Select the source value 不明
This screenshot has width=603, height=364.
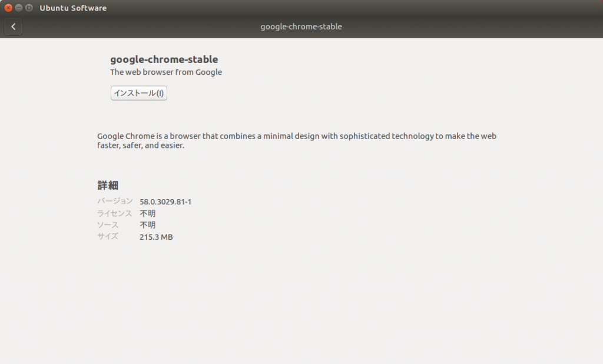click(148, 225)
